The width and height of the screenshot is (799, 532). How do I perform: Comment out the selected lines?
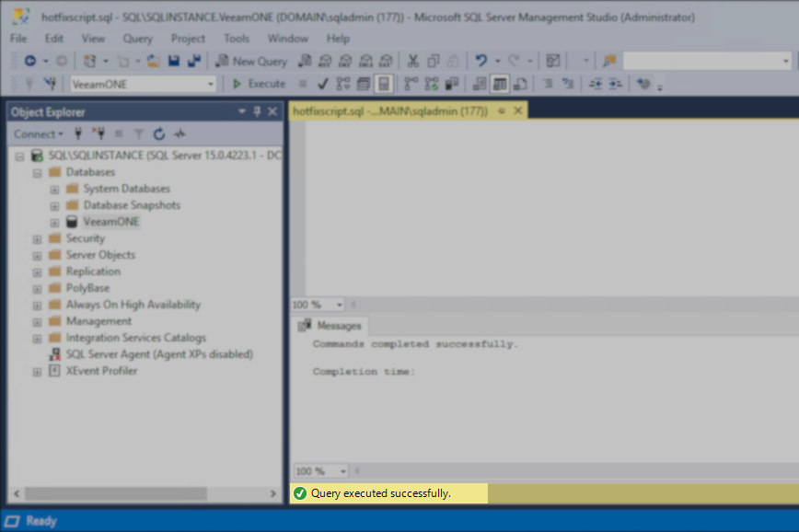point(548,84)
